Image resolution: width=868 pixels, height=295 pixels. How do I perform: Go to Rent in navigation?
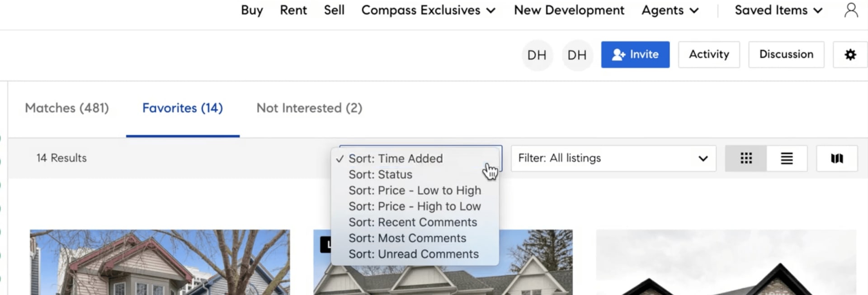coord(293,10)
